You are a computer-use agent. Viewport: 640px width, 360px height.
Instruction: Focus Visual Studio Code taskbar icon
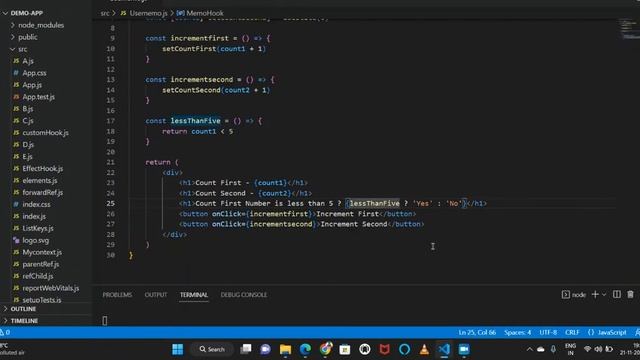coord(444,349)
